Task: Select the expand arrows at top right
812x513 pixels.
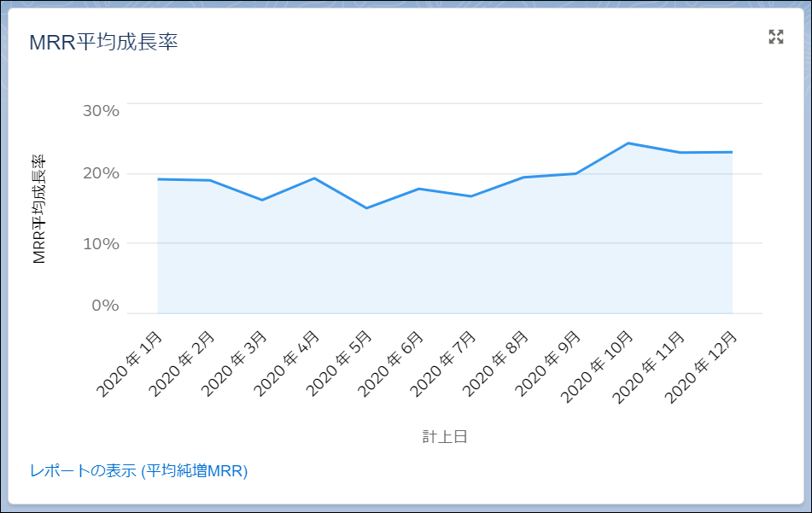Action: click(774, 36)
